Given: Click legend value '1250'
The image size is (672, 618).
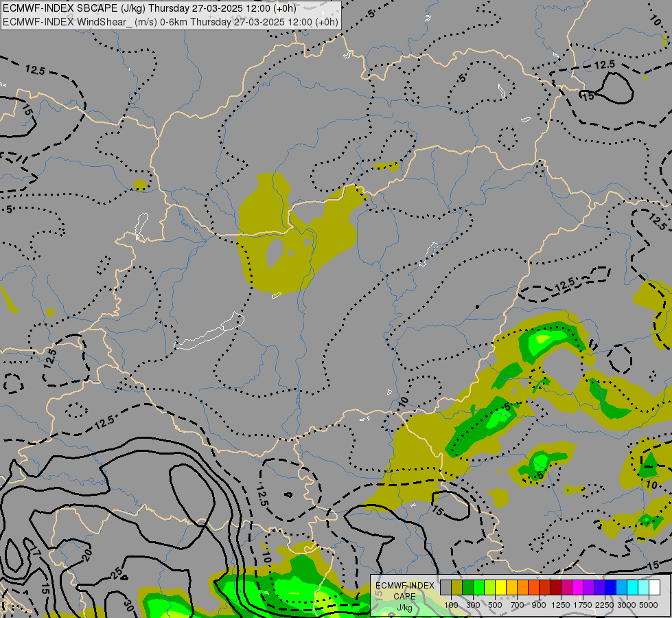Looking at the screenshot, I should click(x=561, y=605).
